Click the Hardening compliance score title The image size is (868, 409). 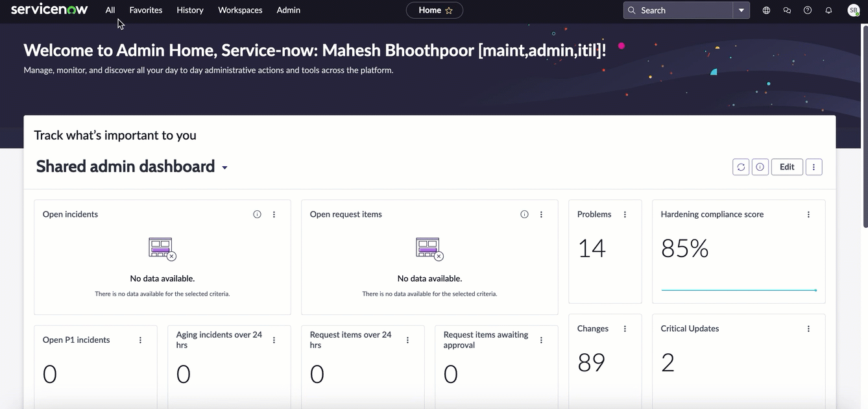[712, 214]
